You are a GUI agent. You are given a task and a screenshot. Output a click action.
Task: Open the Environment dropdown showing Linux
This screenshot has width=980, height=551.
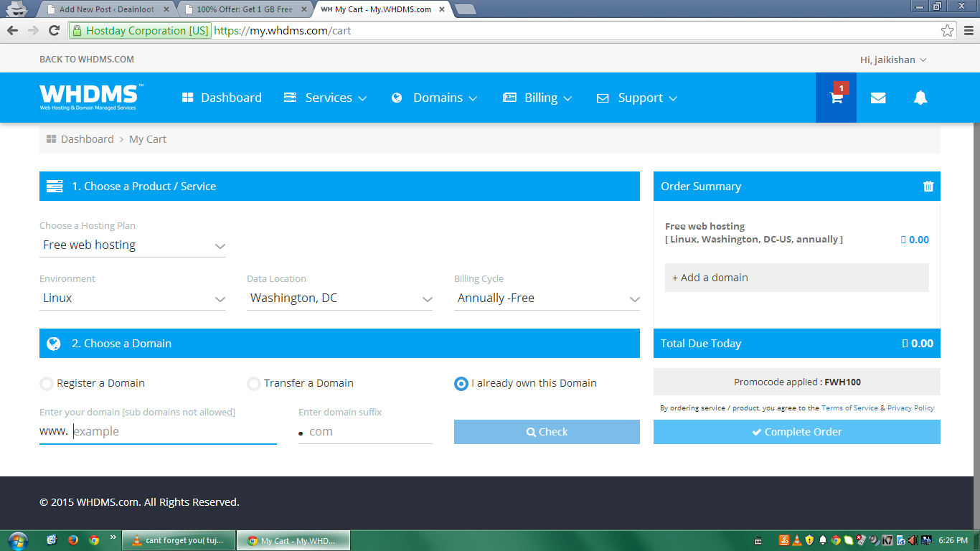[x=133, y=298]
